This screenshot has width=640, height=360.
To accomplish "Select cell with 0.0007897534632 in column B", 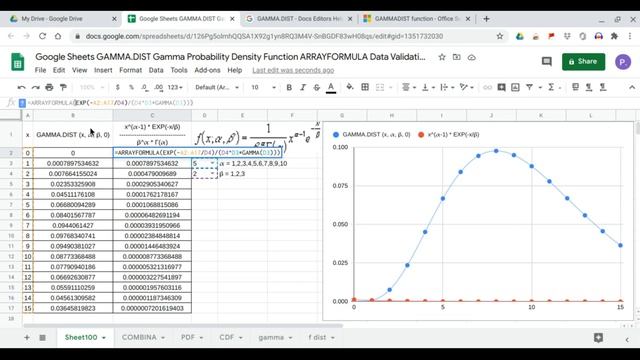I will [73, 163].
